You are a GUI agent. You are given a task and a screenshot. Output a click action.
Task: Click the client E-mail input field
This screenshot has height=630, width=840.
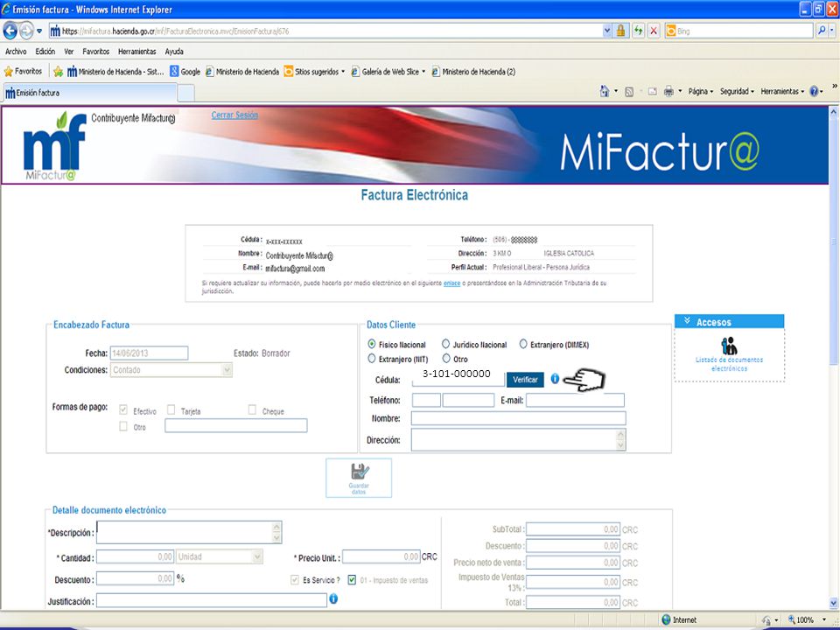(x=575, y=400)
